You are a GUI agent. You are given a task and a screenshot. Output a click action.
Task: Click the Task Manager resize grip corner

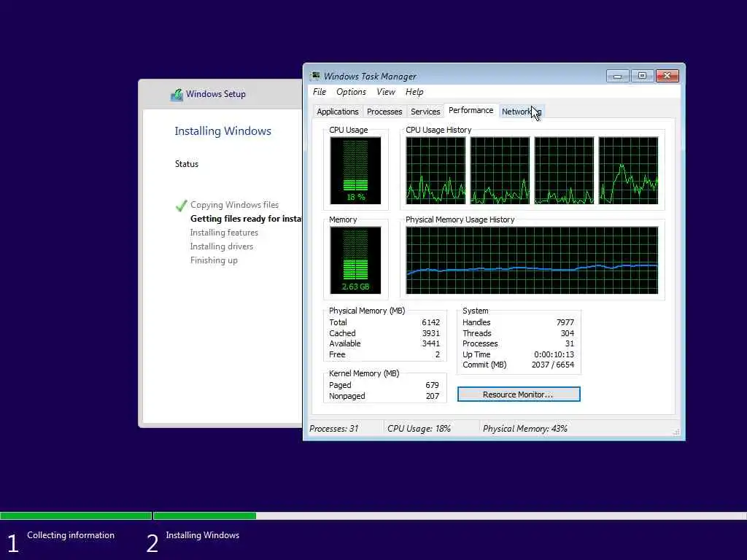click(x=676, y=432)
